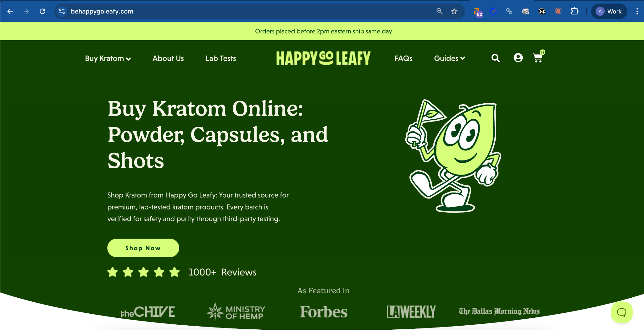Open the user account icon
Screen dimensions: 644x330
(x=518, y=58)
